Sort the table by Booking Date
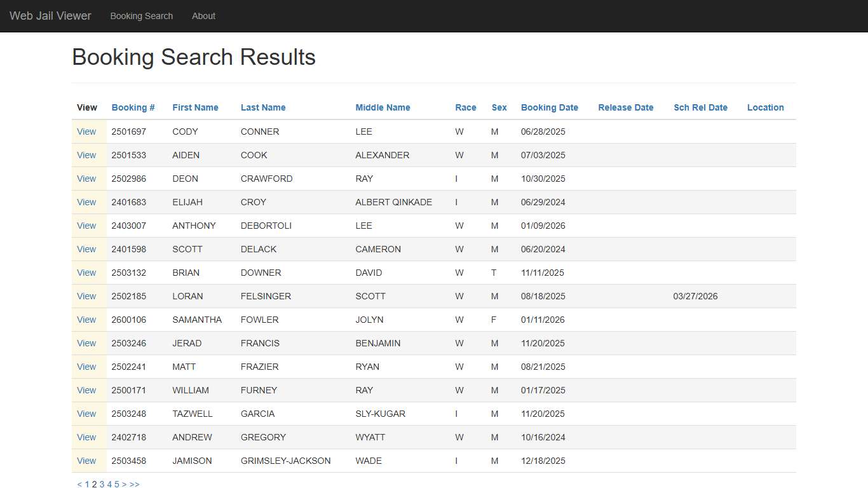Viewport: 868px width, 488px height. click(x=549, y=107)
